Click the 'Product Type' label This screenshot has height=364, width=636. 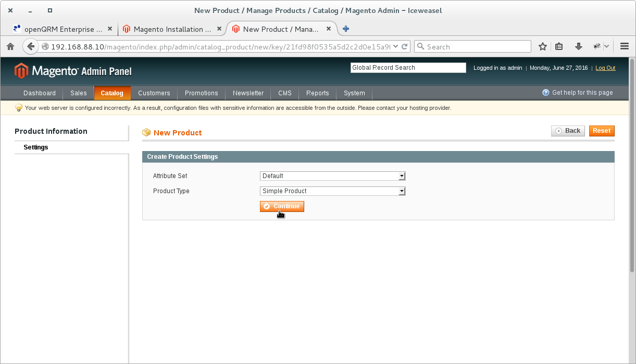[x=171, y=191]
